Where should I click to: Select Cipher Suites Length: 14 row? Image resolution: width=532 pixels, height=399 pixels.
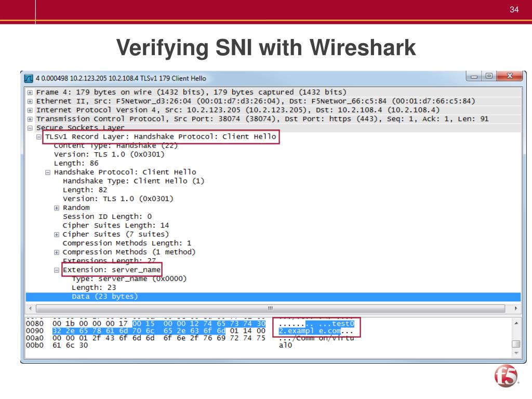(x=116, y=225)
